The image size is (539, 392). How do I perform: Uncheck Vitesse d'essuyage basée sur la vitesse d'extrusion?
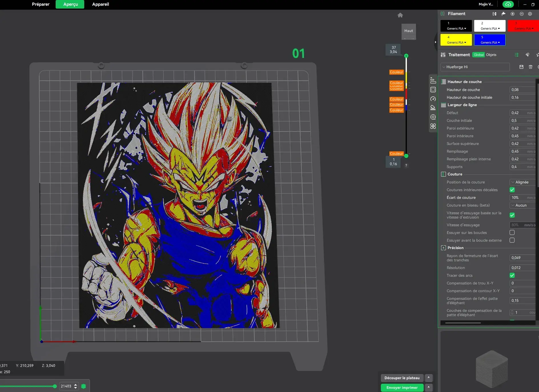click(x=512, y=215)
